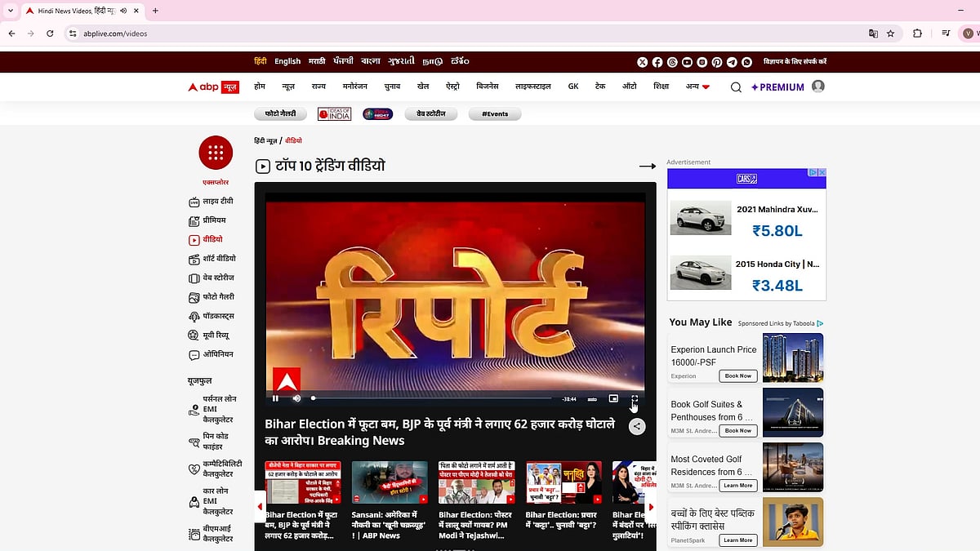Open the search icon in header
The image size is (980, 551).
click(x=735, y=87)
